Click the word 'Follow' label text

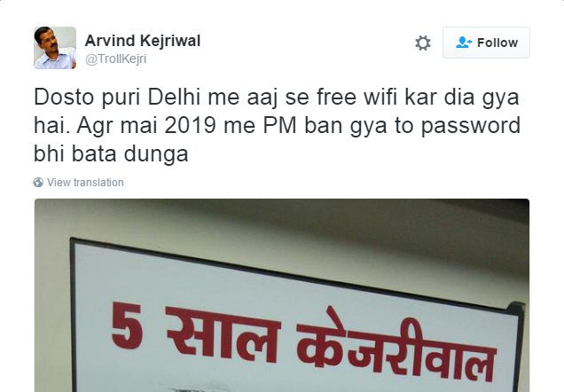coord(497,43)
